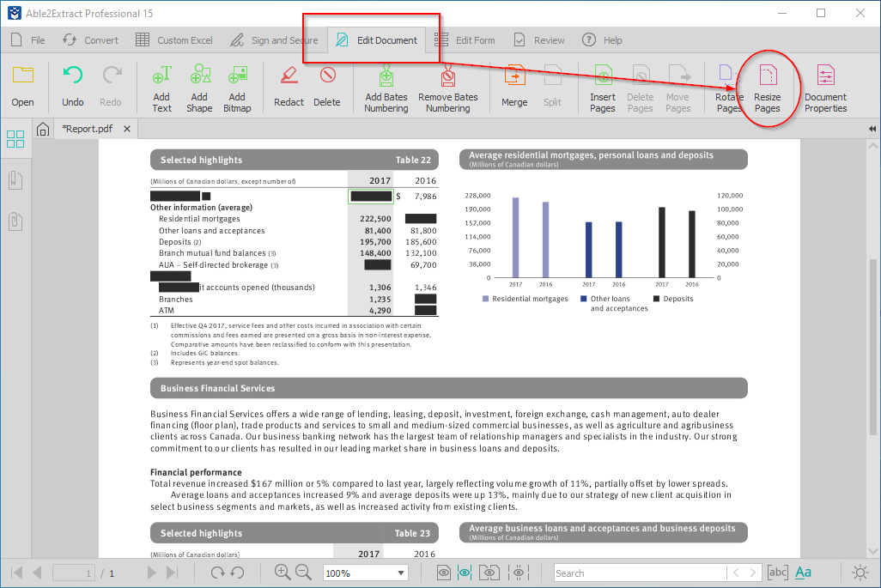The image size is (881, 588).
Task: Switch to the Convert tab
Action: coord(90,40)
